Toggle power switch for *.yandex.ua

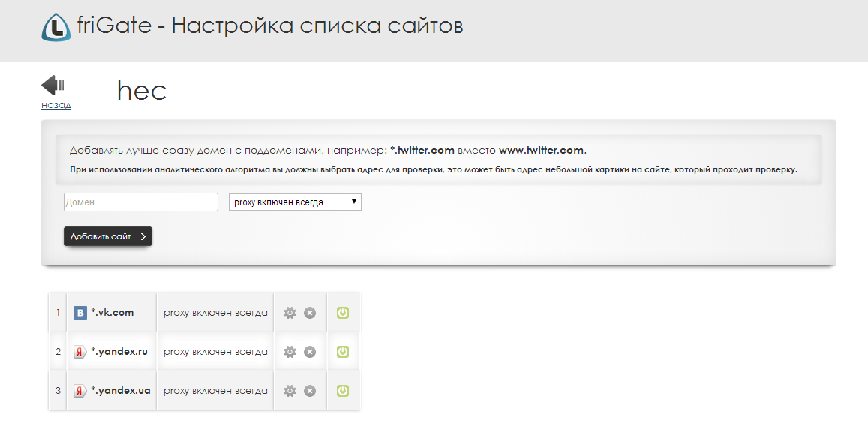click(x=343, y=391)
